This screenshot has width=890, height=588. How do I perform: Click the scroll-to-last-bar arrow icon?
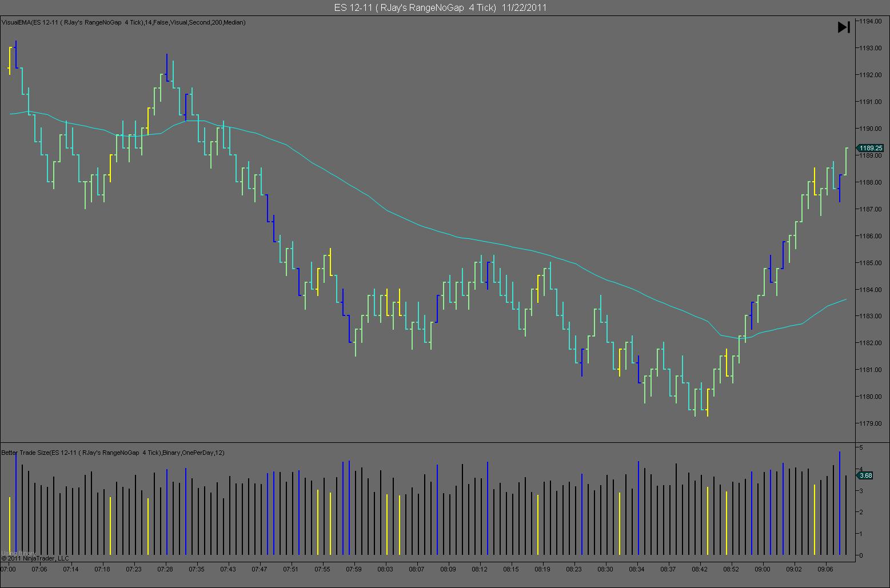tap(844, 27)
